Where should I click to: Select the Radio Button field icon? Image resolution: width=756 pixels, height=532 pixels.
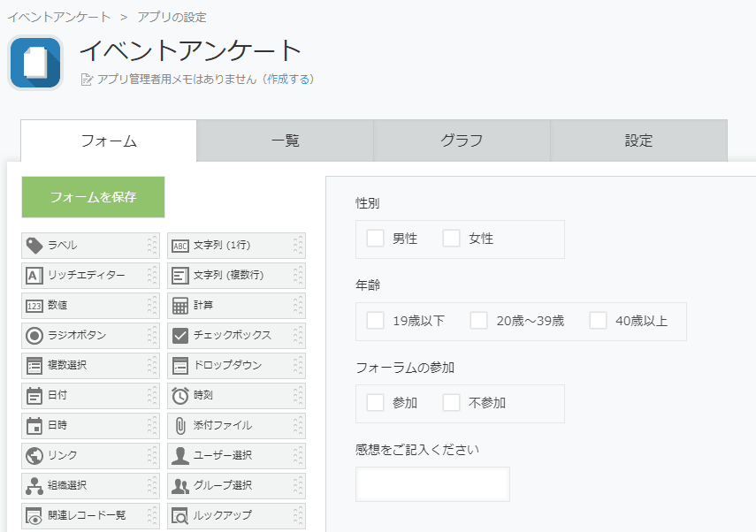(34, 336)
